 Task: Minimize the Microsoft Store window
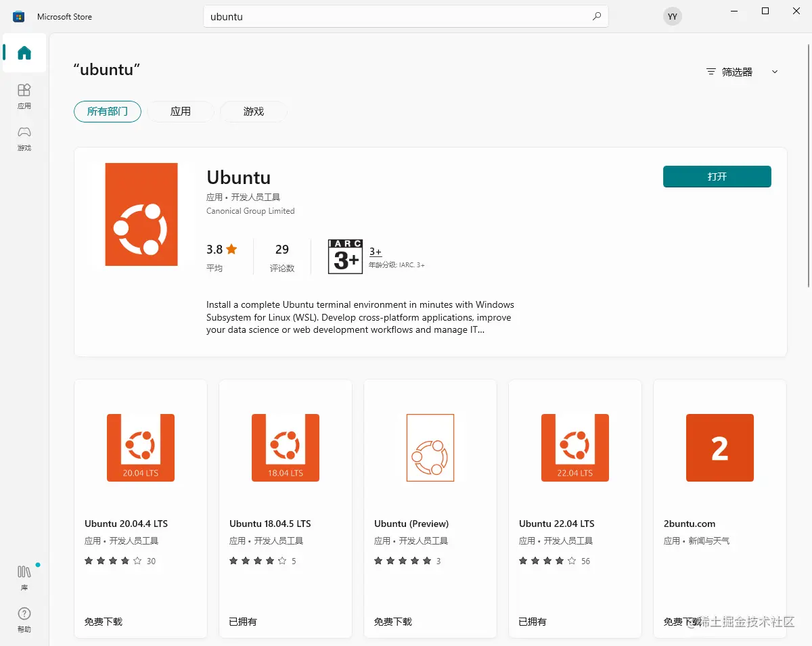tap(734, 11)
